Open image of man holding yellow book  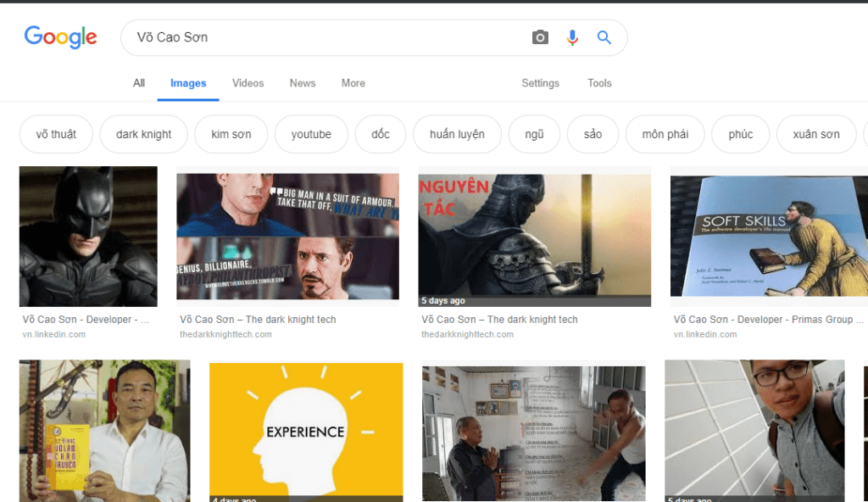coord(104,431)
